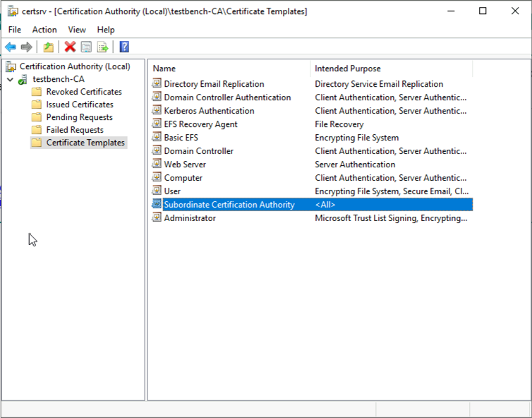Open the View menu

coord(77,30)
